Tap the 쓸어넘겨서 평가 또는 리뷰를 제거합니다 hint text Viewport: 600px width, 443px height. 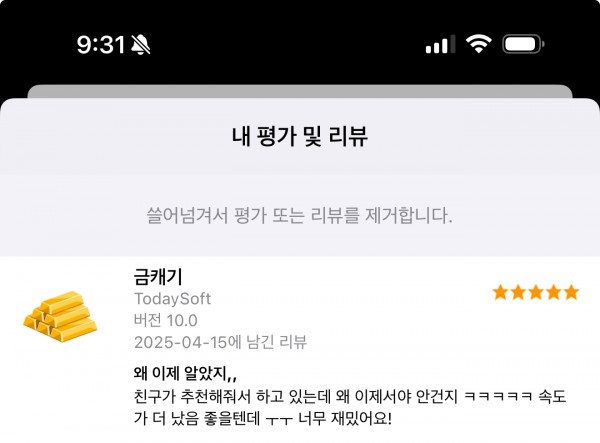coord(300,215)
